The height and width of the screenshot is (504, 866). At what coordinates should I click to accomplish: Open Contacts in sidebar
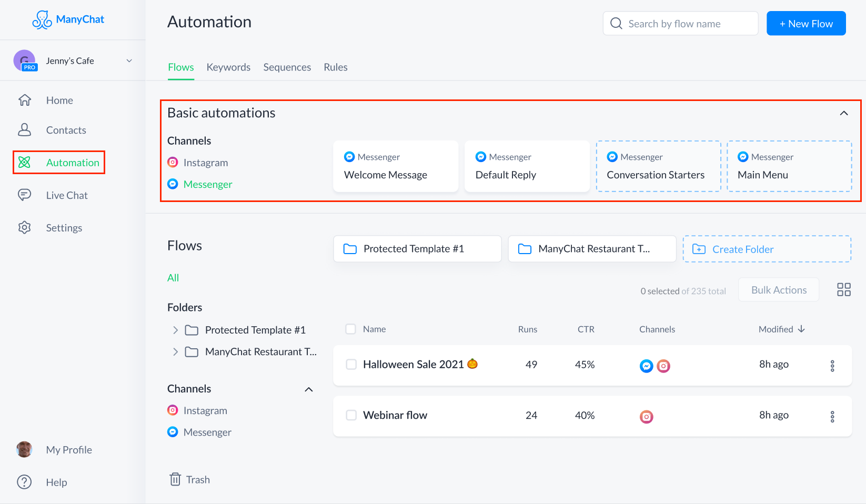point(66,130)
